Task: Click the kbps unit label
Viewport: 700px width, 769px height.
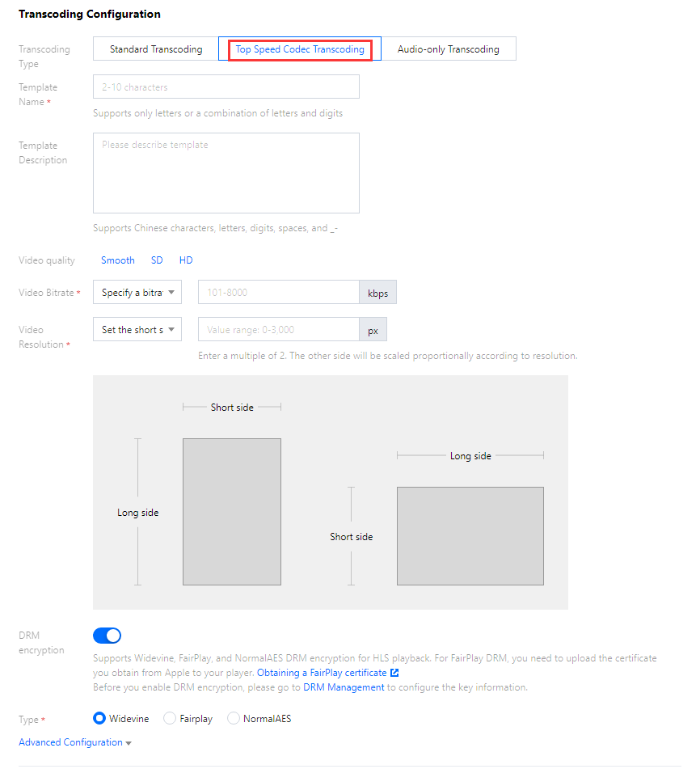Action: pyautogui.click(x=378, y=293)
